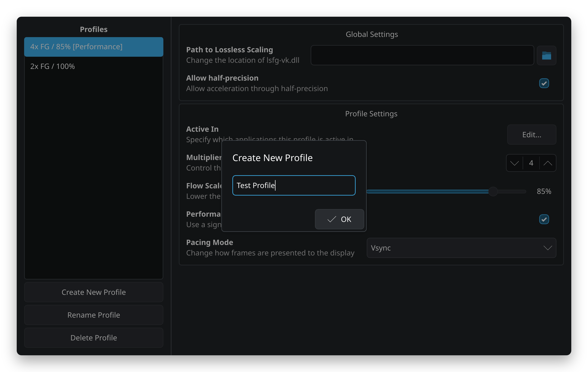Click the Global Settings heading
This screenshot has width=588, height=372.
pyautogui.click(x=372, y=34)
